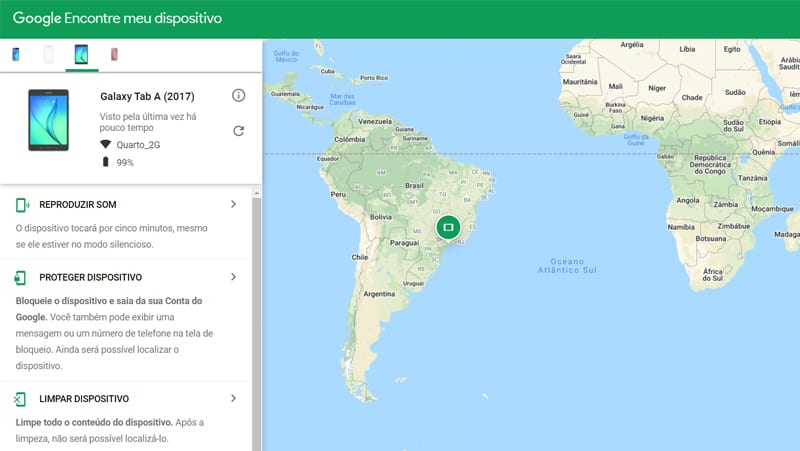Viewport: 800px width, 451px height.
Task: Click the 'Paraguai' label on the map
Action: pos(405,243)
